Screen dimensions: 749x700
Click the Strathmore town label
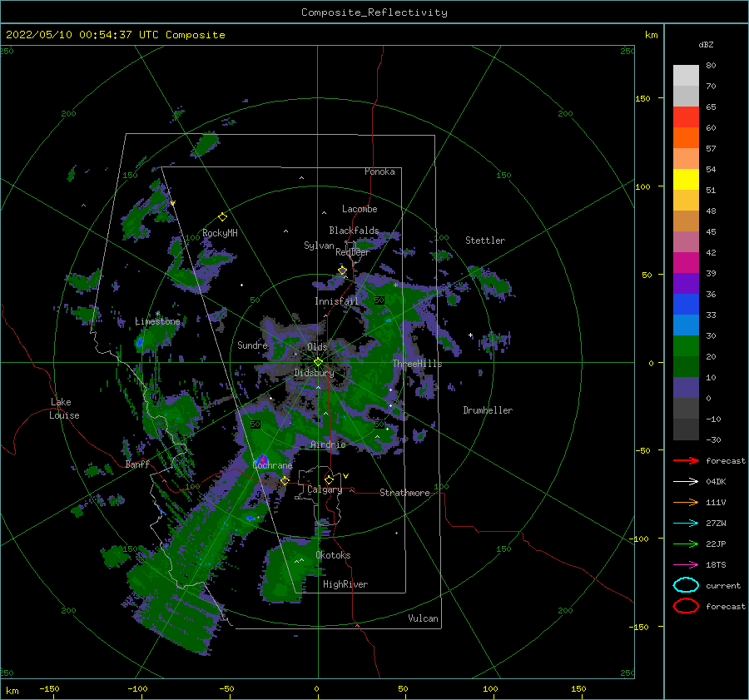404,493
